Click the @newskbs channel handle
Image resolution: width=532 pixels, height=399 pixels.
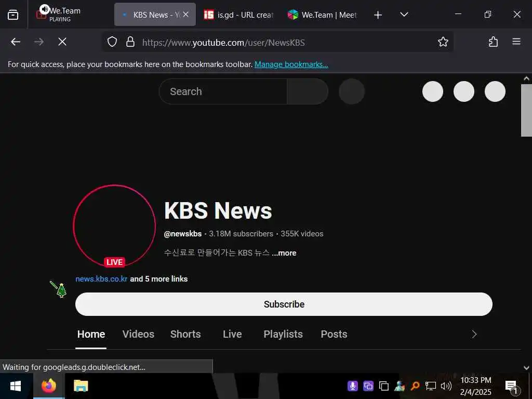point(182,234)
